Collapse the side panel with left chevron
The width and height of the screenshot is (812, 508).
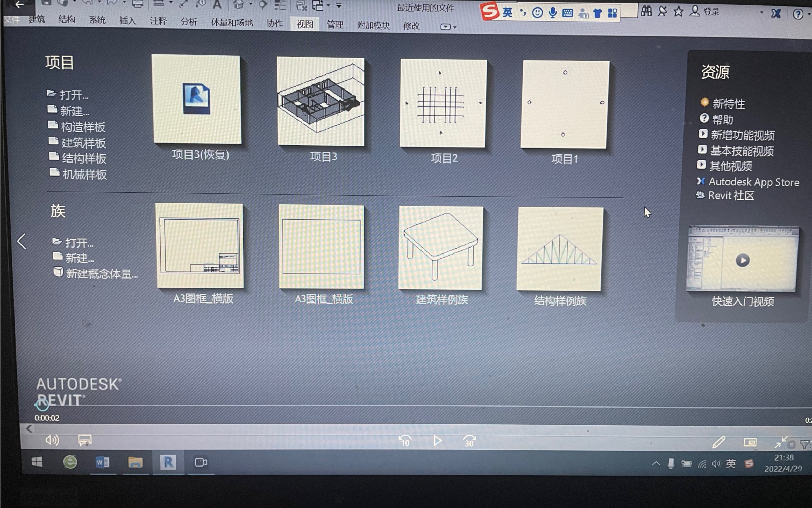(x=22, y=241)
